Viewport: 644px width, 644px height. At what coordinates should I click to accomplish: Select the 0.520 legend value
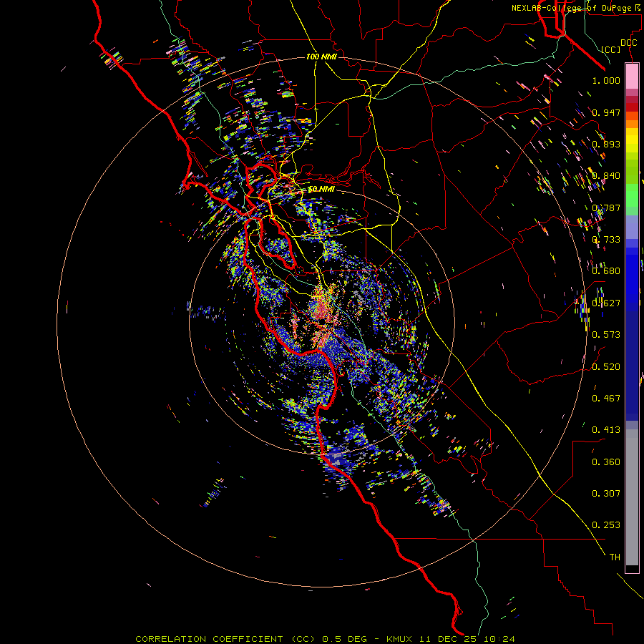606,367
